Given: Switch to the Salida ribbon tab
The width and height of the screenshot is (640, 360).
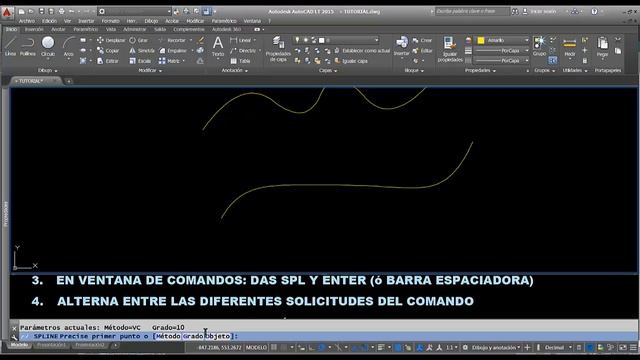Looking at the screenshot, I should point(160,29).
